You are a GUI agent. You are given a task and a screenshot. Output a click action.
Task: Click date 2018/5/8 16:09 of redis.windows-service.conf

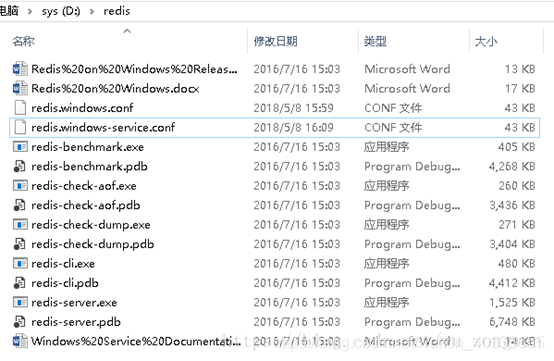click(293, 127)
